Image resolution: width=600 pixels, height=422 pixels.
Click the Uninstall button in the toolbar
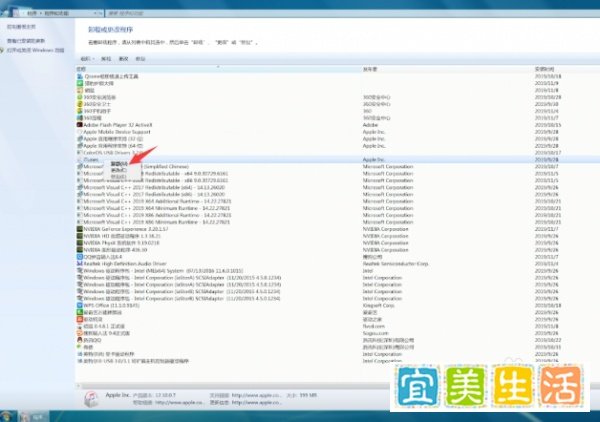click(106, 59)
